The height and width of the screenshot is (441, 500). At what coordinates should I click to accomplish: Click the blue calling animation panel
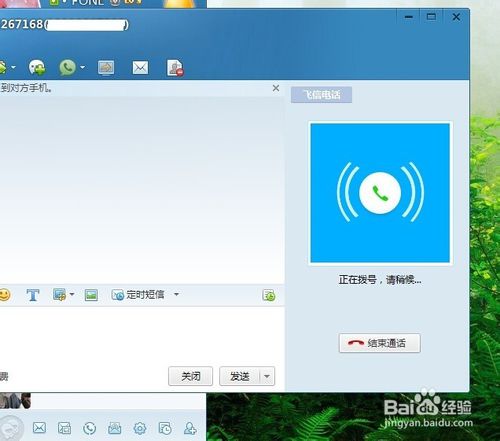(x=380, y=193)
